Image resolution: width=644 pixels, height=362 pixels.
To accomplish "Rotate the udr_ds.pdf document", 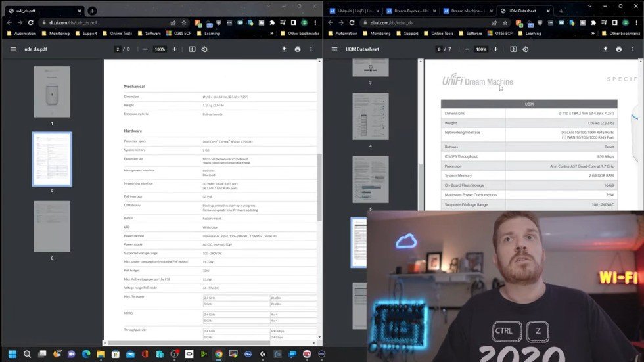I will point(204,49).
